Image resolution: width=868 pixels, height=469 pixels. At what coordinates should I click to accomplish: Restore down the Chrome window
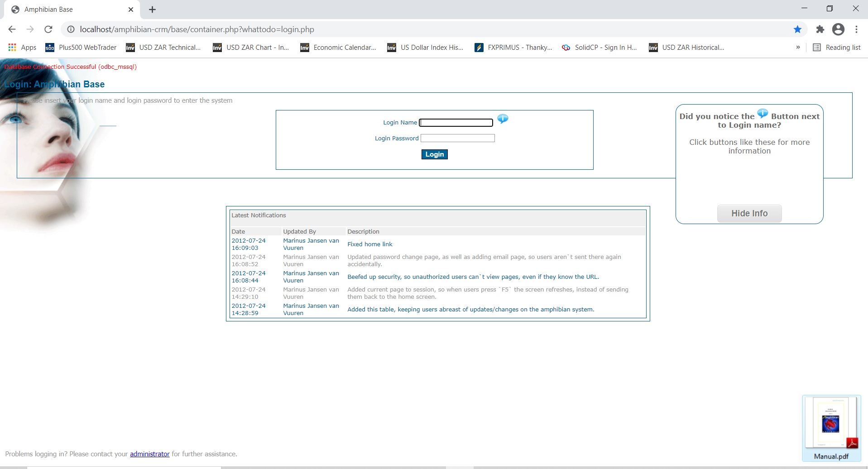tap(830, 9)
